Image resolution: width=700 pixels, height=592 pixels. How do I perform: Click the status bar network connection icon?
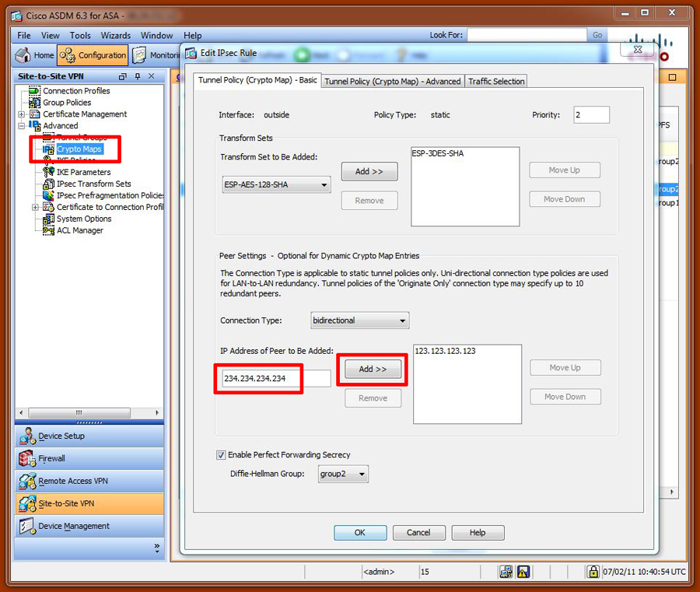coord(506,572)
